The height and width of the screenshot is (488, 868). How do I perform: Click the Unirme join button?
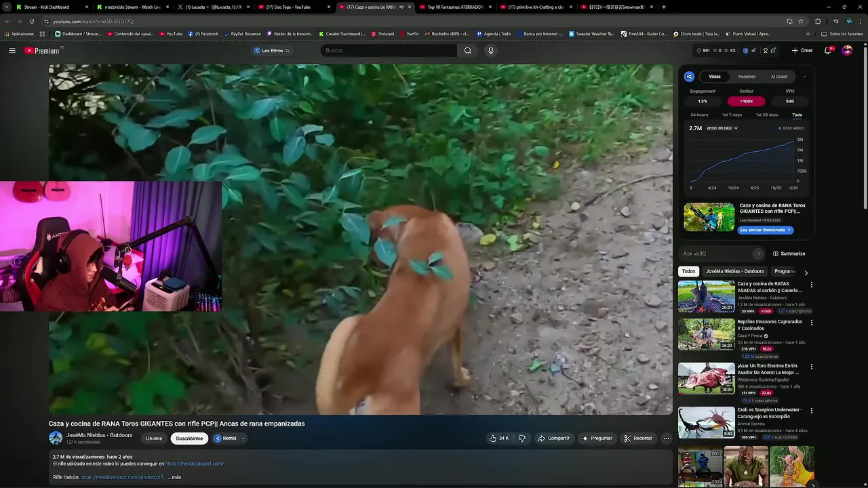tap(154, 439)
